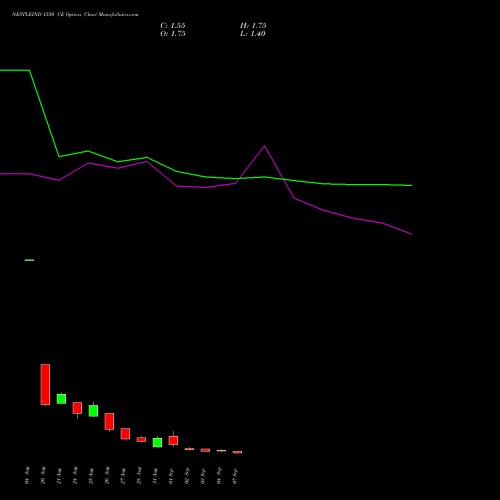Image resolution: width=500 pixels, height=500 pixels.
Task: Click the purple line's sharp peak
Action: coord(265,146)
